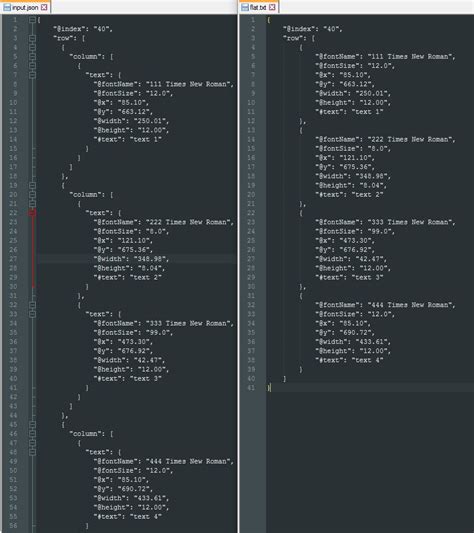Click "111 Times New Roman" in flat.txt pane
Screen dimensions: 474x533
click(x=410, y=57)
